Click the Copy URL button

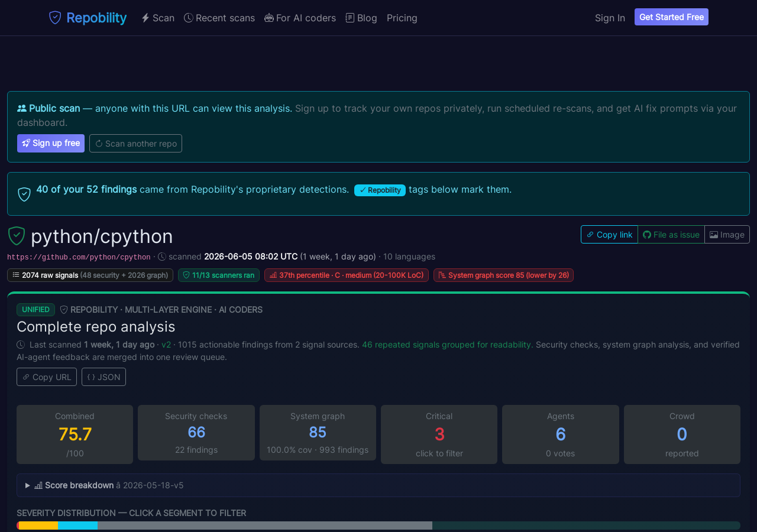click(47, 377)
